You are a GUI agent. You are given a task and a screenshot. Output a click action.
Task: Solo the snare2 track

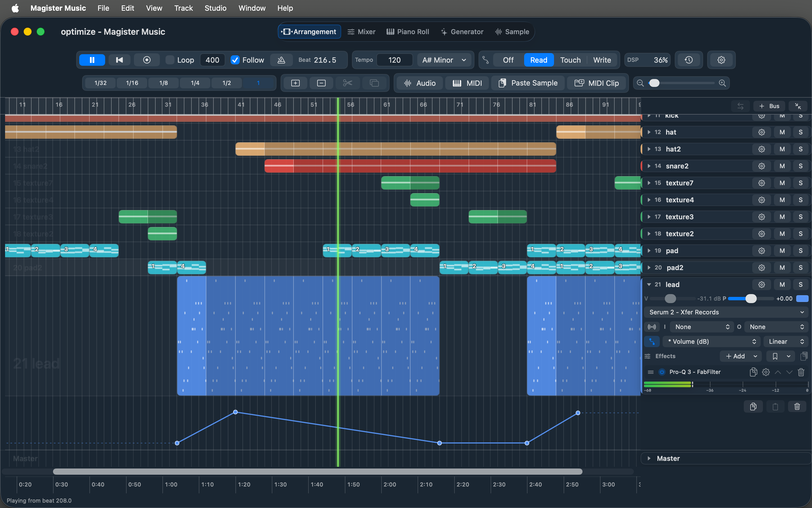coord(801,166)
